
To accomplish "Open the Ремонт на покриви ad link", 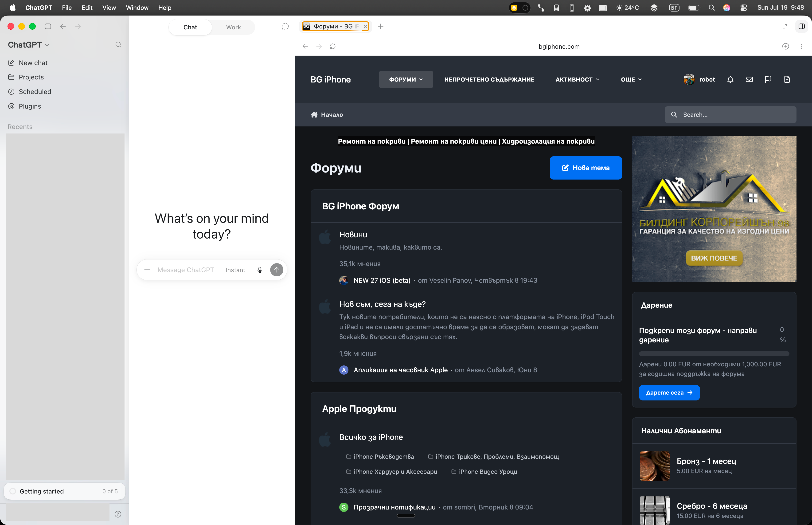I will pyautogui.click(x=371, y=141).
